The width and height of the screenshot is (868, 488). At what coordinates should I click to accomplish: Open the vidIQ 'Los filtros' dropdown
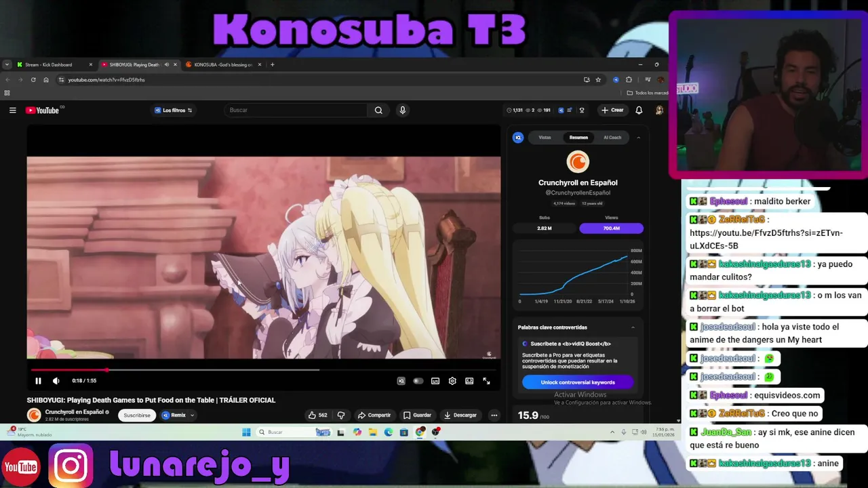point(173,110)
